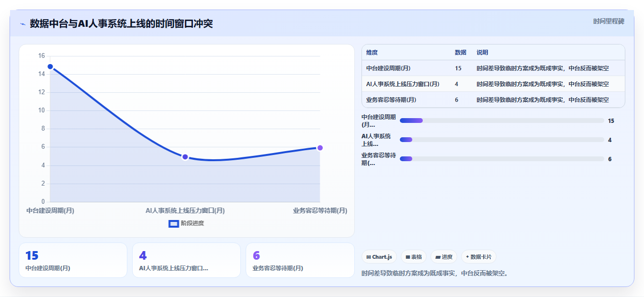Click the 说明 column header

[x=483, y=53]
